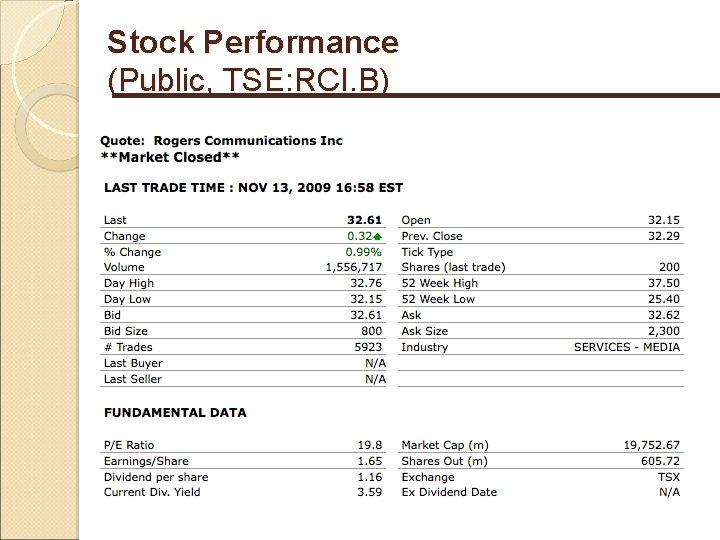720x540 pixels.
Task: Click the slide title Stock Performance
Action: (x=252, y=42)
